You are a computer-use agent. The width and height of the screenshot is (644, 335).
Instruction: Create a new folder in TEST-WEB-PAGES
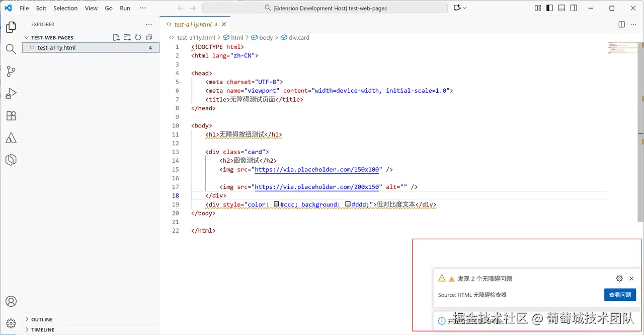[x=127, y=37]
